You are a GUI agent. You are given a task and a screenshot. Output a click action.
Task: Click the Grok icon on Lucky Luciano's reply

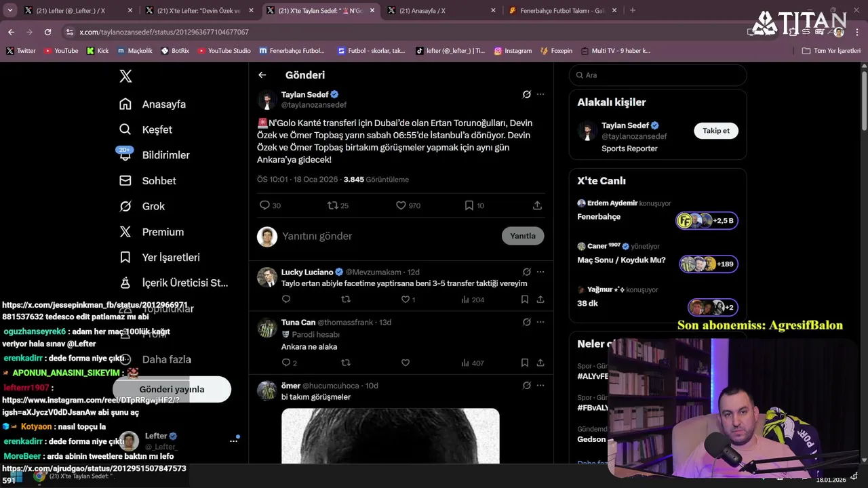tap(527, 272)
